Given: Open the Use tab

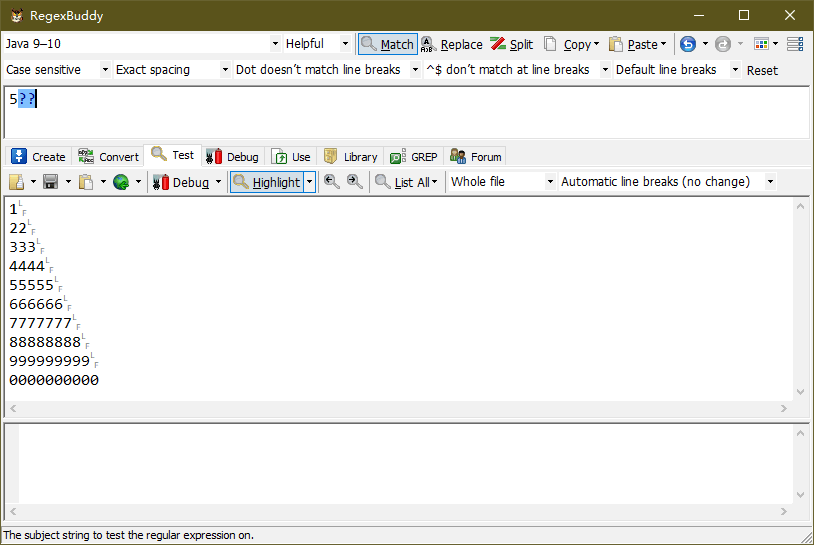Looking at the screenshot, I should pyautogui.click(x=291, y=156).
